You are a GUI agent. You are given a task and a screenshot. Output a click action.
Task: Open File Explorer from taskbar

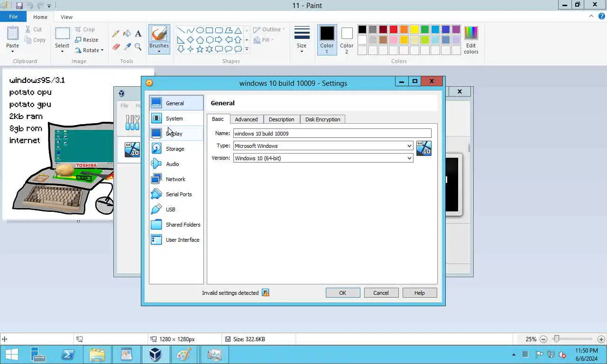click(97, 355)
